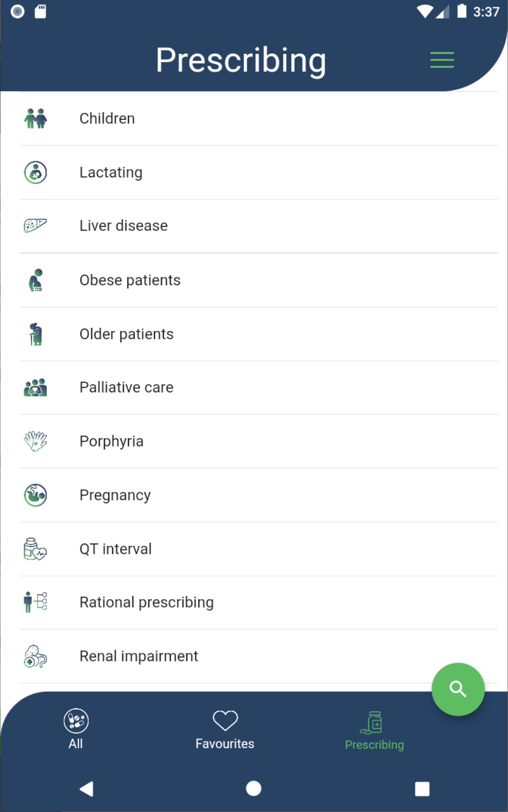Switch to the Favourites tab
This screenshot has width=508, height=812.
point(225,728)
